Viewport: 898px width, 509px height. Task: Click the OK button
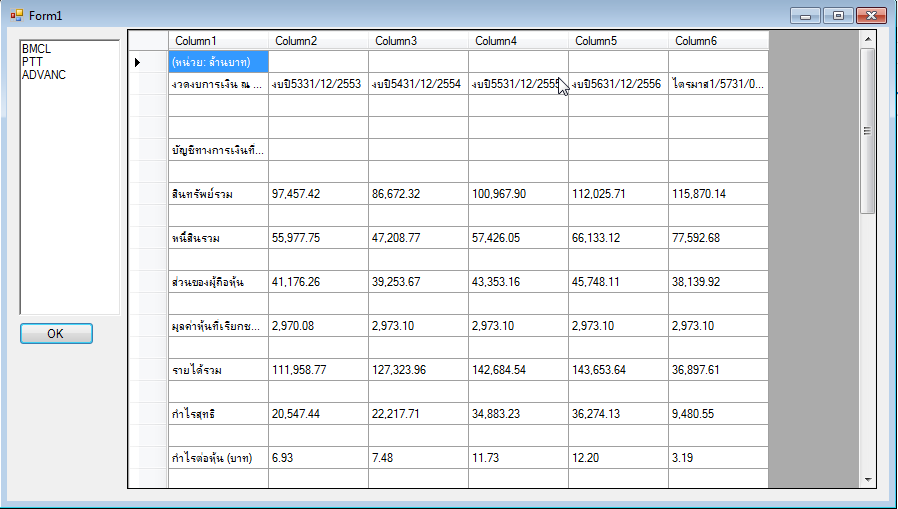(56, 334)
